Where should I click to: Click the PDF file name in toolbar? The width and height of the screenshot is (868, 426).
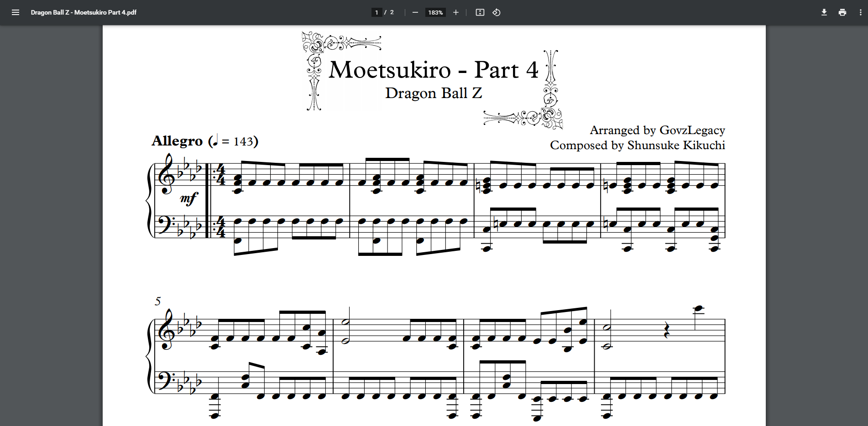(84, 12)
